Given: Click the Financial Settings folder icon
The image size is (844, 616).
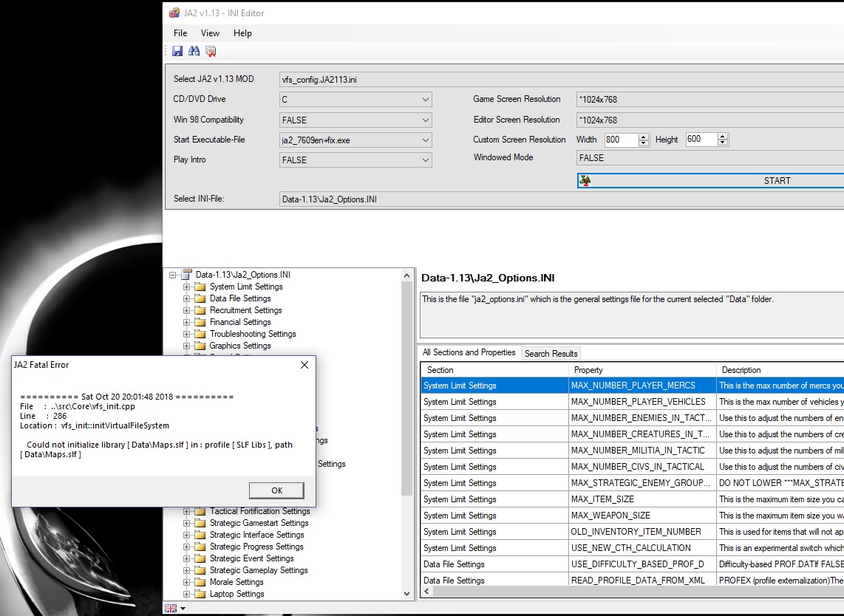Looking at the screenshot, I should (x=200, y=322).
